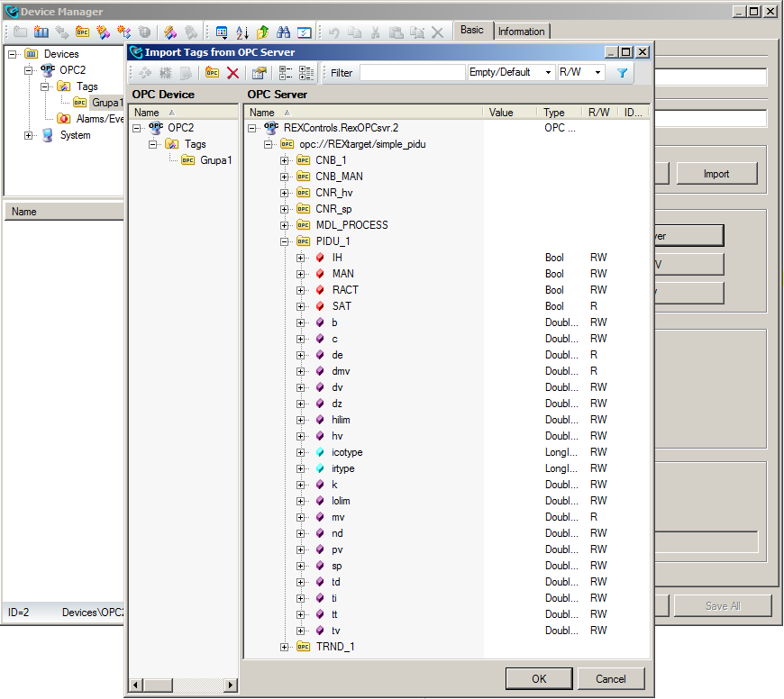Click the funnel filter icon
This screenshot has height=699, width=784.
click(x=622, y=73)
